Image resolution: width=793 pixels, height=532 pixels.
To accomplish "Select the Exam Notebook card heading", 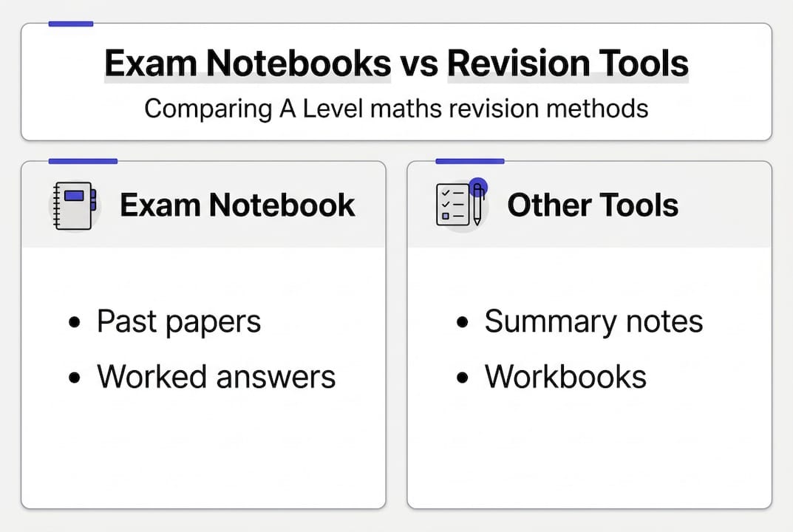I will tap(237, 205).
